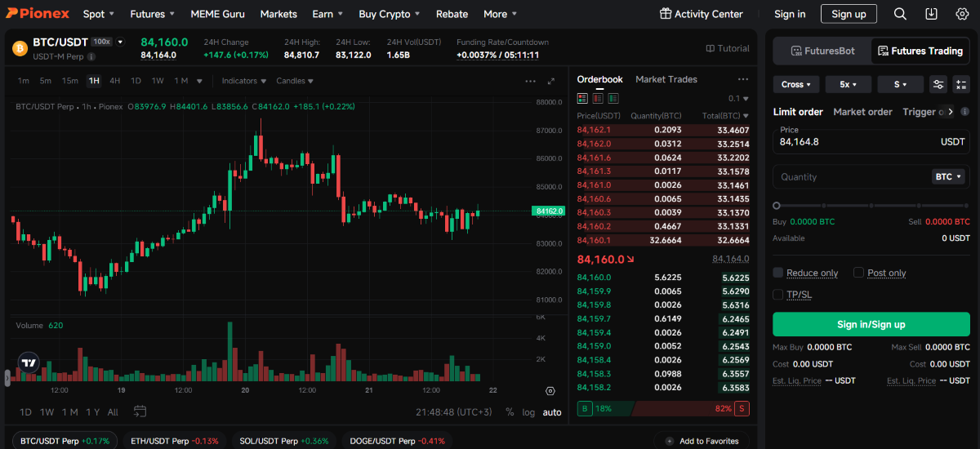
Task: Open the More dropdown in header
Action: 500,14
